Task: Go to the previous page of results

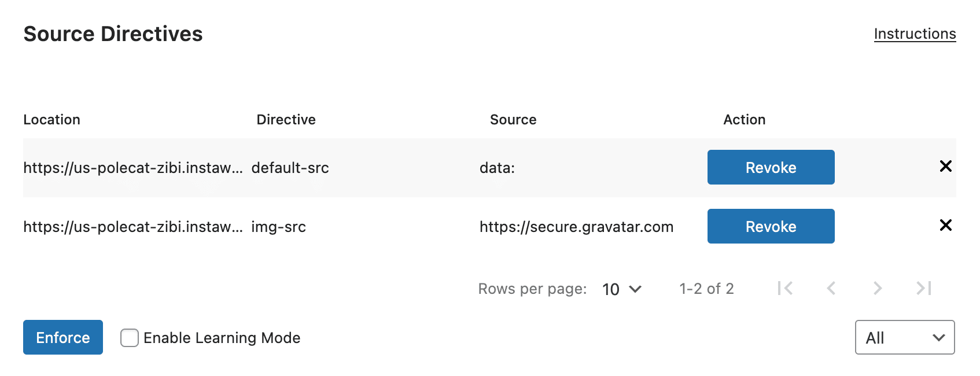Action: (831, 288)
